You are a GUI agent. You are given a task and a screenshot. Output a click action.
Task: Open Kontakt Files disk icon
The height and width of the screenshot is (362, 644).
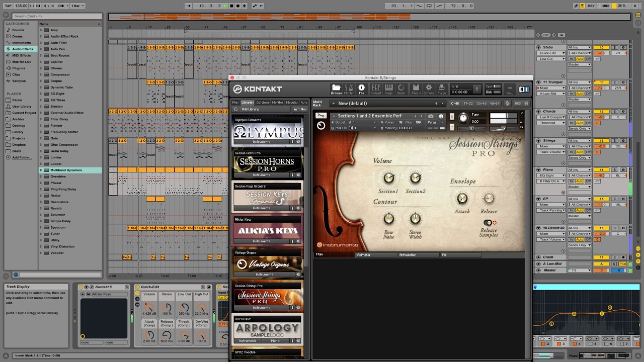click(416, 88)
